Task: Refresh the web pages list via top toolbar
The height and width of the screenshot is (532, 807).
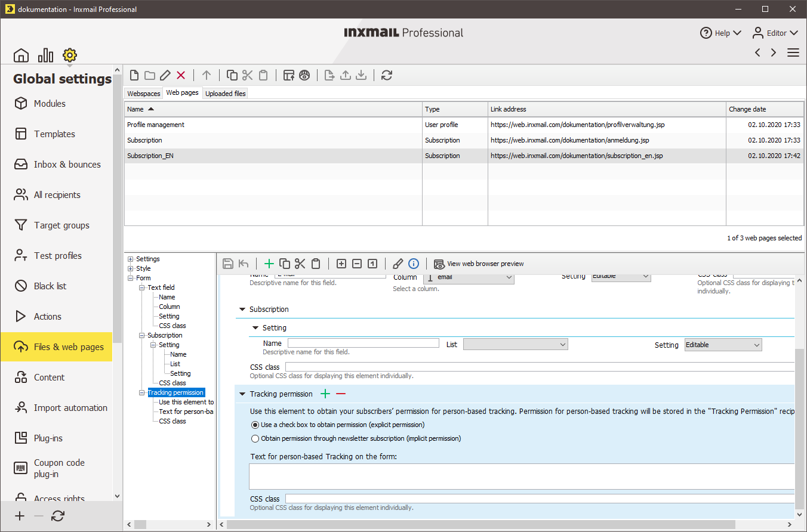Action: (387, 75)
